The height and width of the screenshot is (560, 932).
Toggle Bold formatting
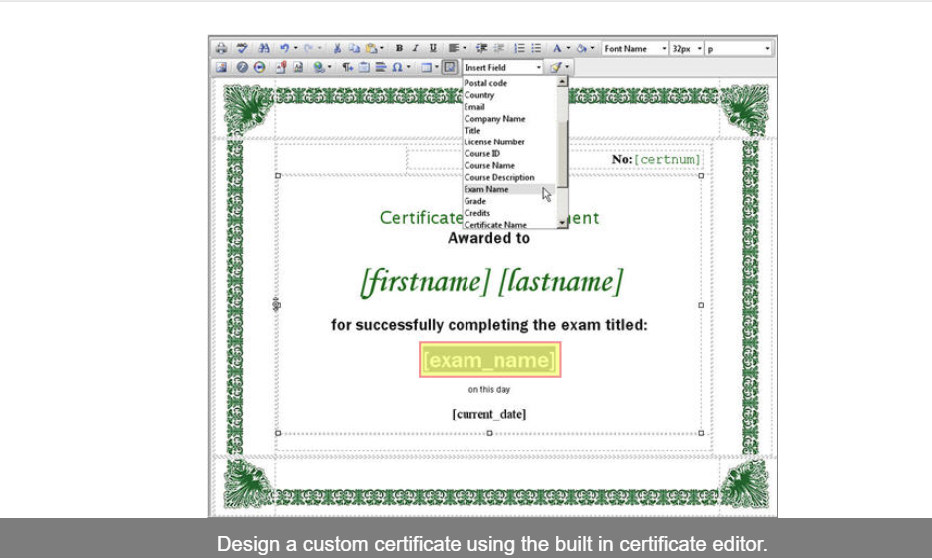pyautogui.click(x=399, y=48)
